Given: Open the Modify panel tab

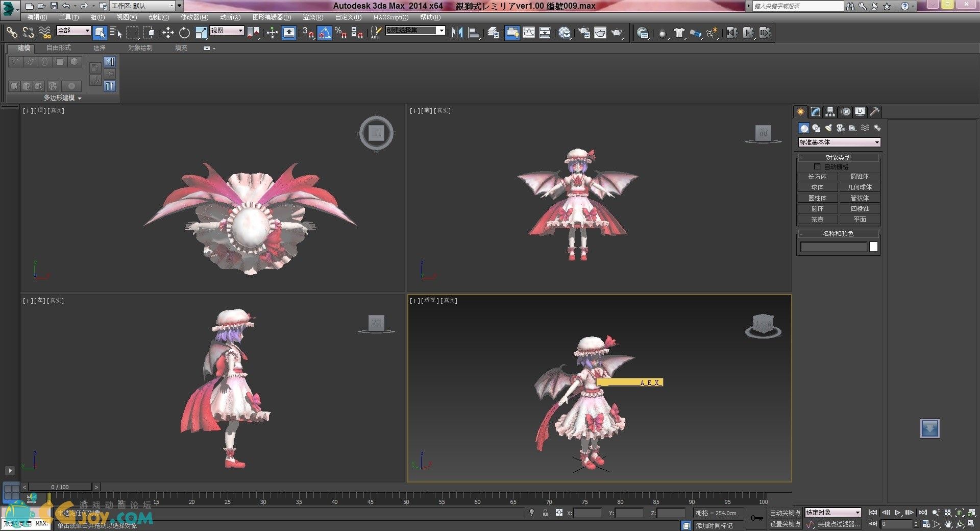Looking at the screenshot, I should pos(816,112).
